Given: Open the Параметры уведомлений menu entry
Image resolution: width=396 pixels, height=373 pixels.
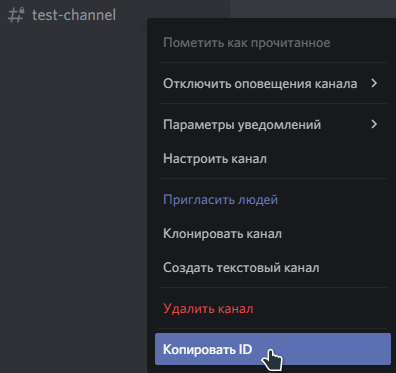Looking at the screenshot, I should [273, 124].
